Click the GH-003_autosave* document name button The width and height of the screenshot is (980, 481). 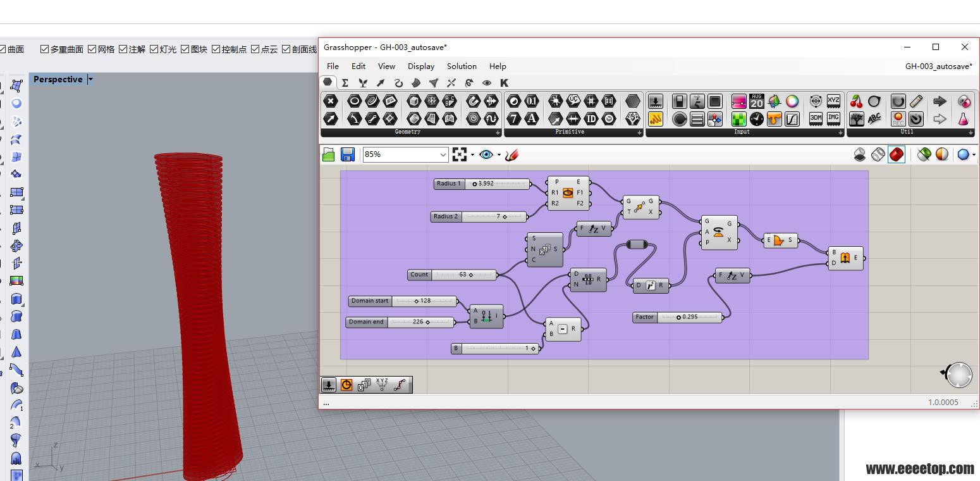938,66
